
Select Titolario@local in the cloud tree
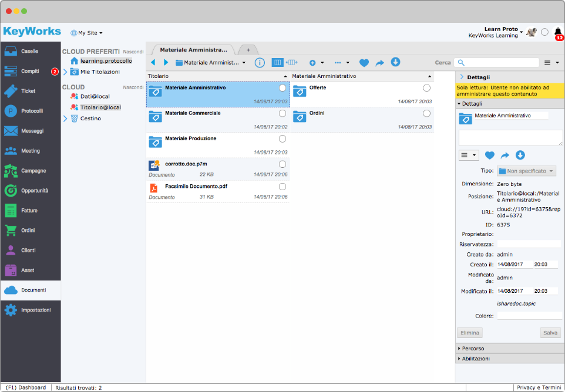pos(100,107)
